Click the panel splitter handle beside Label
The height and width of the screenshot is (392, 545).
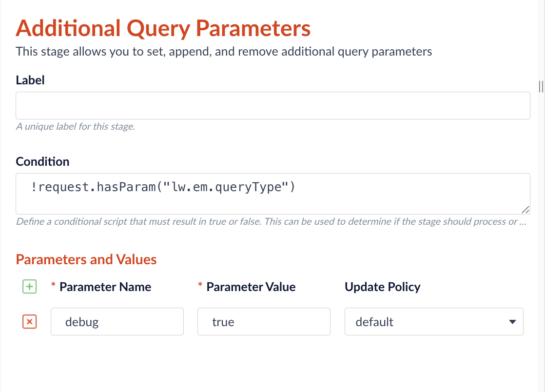click(541, 86)
